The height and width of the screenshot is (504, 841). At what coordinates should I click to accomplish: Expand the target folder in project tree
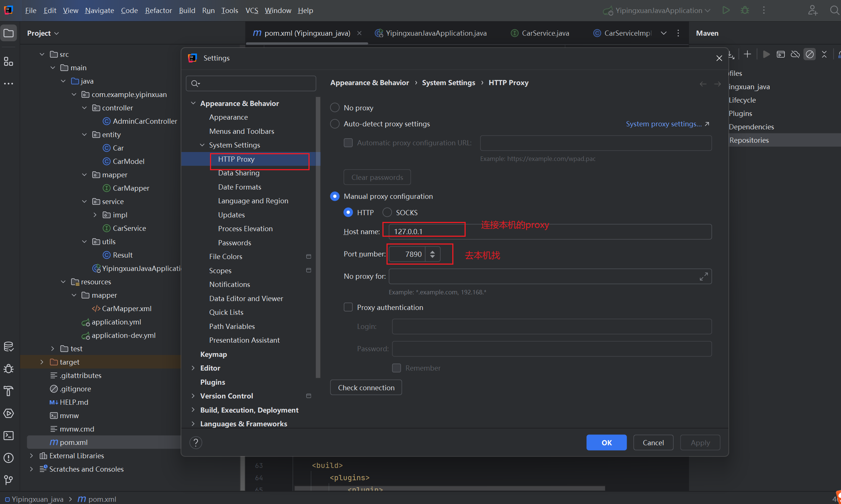(42, 362)
